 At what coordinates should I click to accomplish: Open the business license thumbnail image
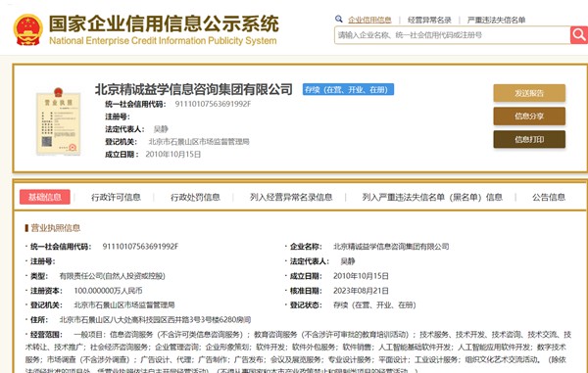click(58, 121)
